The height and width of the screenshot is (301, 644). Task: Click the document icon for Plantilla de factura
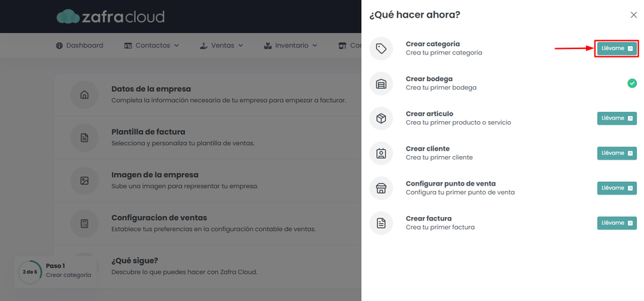[84, 138]
